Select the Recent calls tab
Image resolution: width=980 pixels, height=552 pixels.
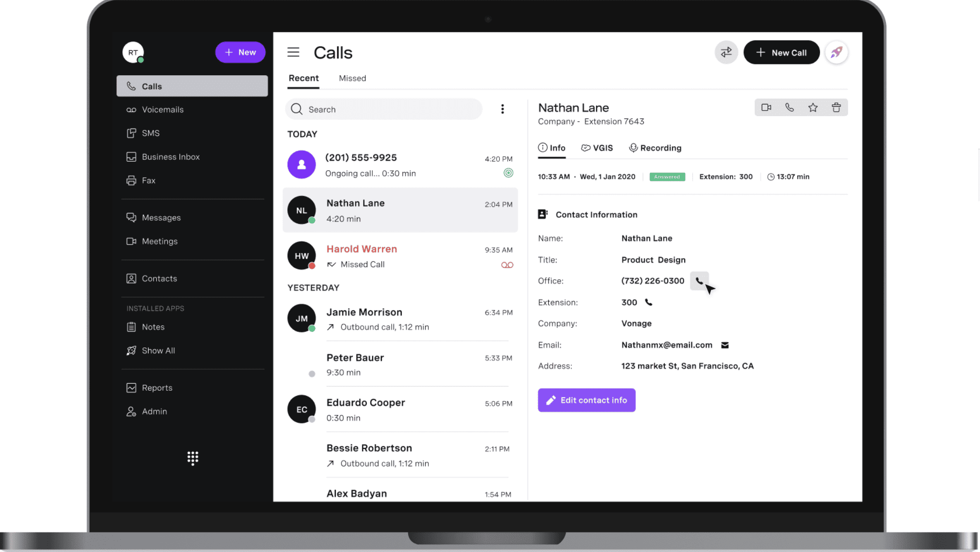pyautogui.click(x=304, y=78)
